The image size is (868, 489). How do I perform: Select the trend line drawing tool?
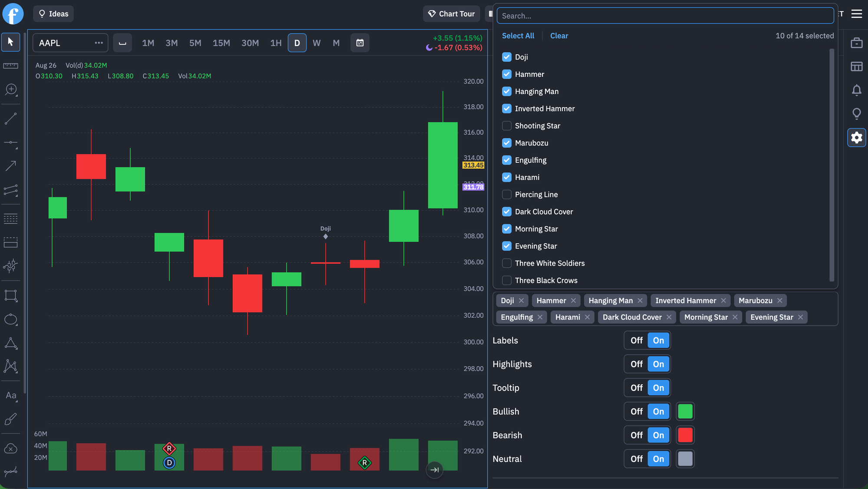(x=10, y=119)
